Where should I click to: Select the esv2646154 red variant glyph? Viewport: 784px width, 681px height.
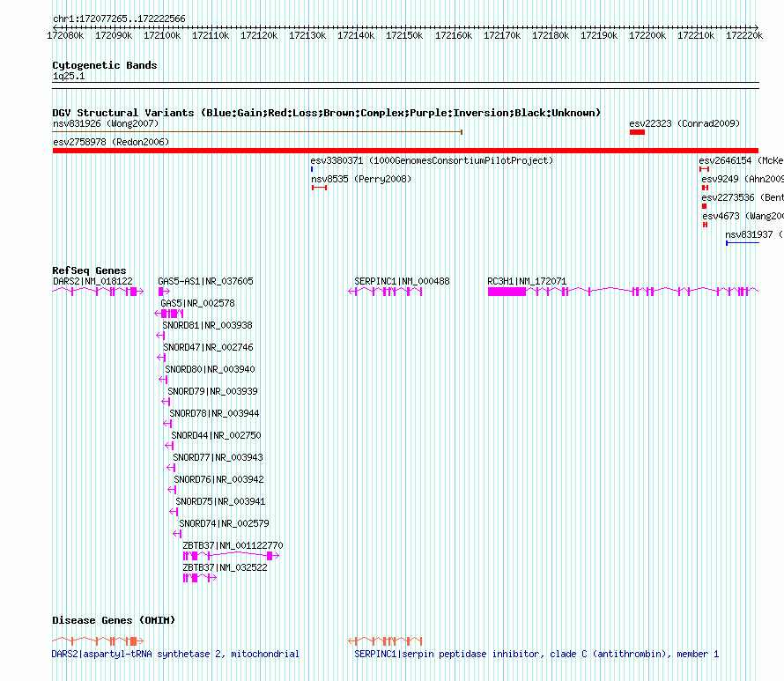point(705,169)
